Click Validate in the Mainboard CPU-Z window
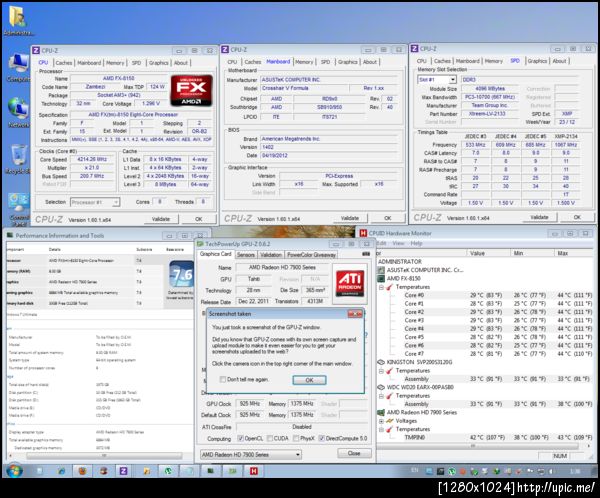Screen dimensions: 600x498 pos(350,218)
